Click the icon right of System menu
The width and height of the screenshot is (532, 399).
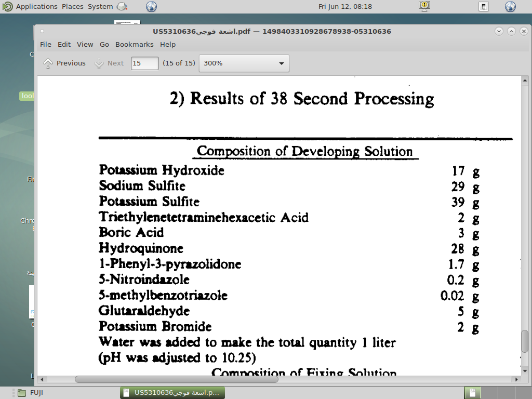(122, 6)
